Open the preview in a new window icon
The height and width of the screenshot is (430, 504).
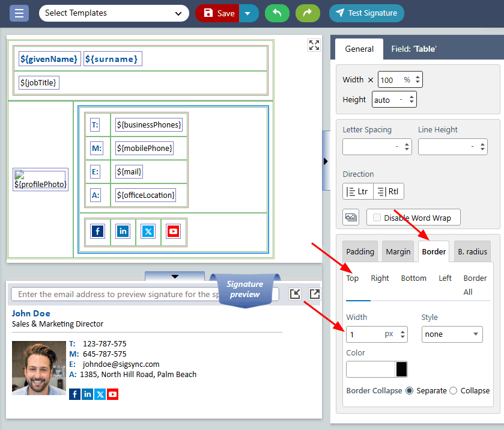click(x=315, y=293)
